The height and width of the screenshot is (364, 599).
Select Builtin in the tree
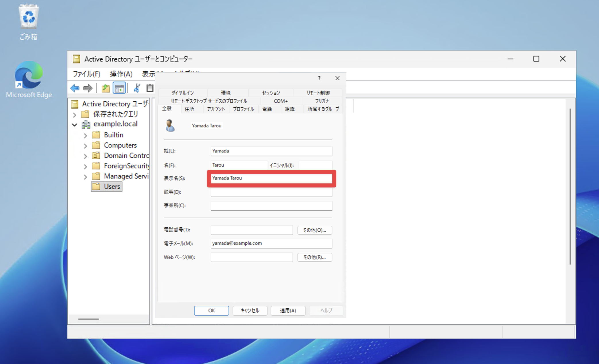tap(113, 135)
